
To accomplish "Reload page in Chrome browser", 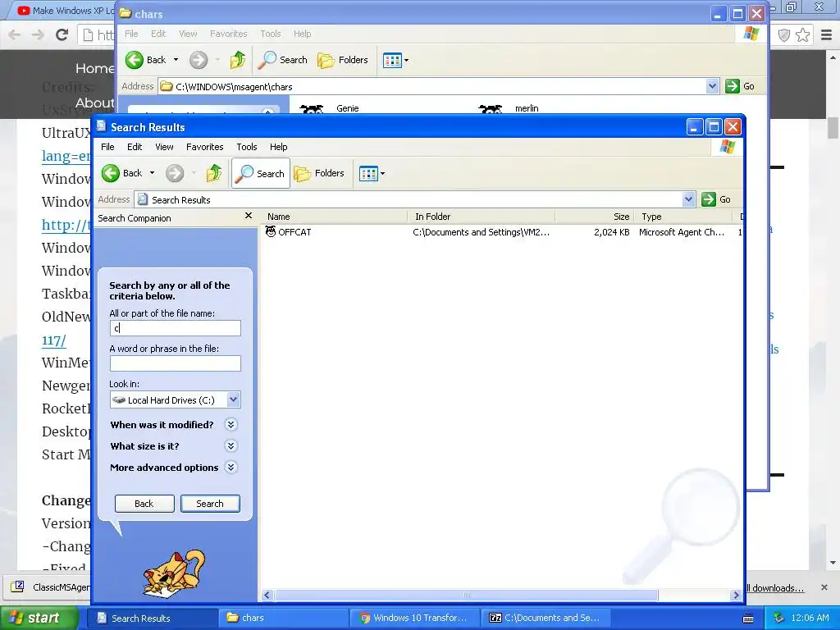I will (62, 34).
